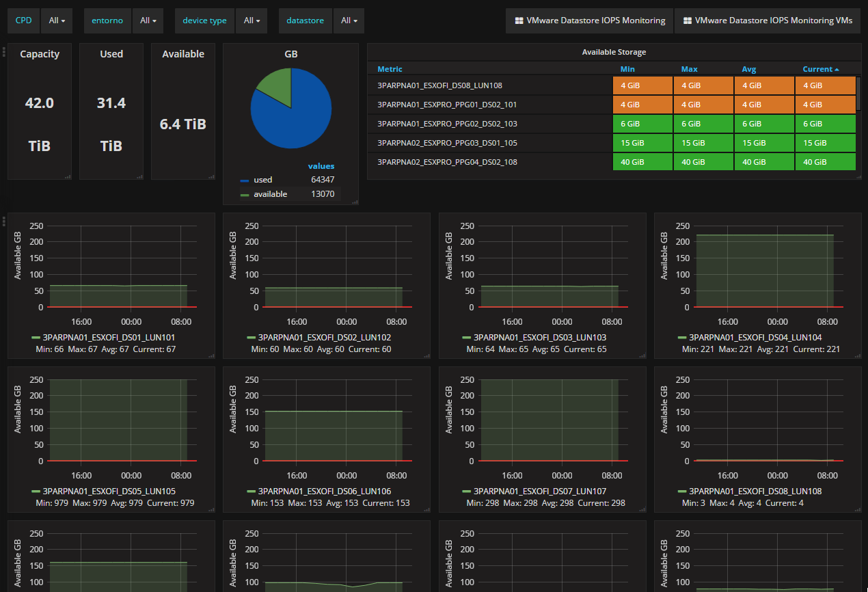Open the device type All dropdown

(x=252, y=21)
